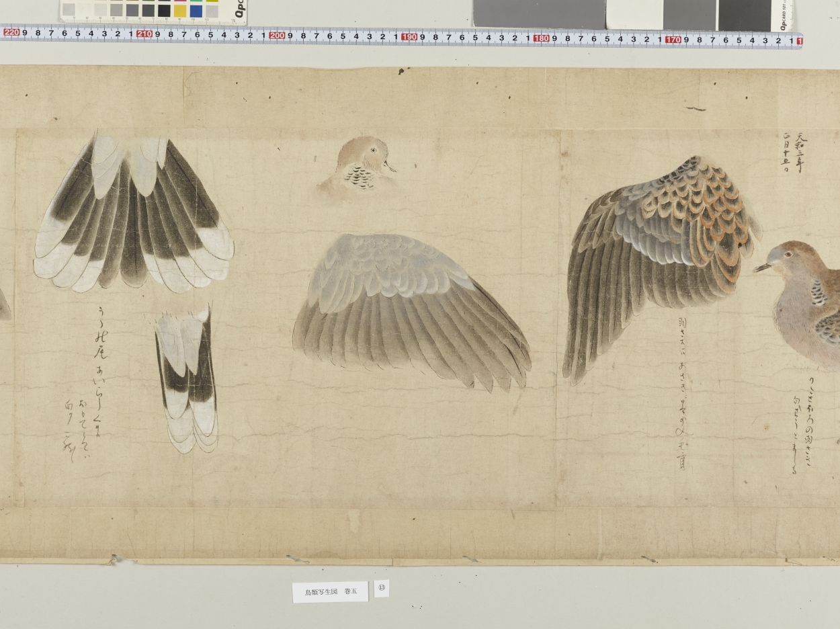Click the QPcard logo on the color chart

(239, 8)
